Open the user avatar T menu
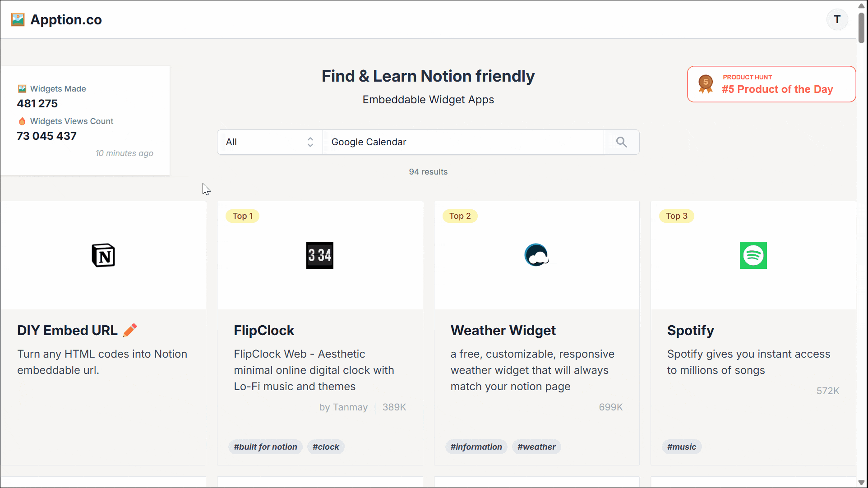 [x=837, y=19]
